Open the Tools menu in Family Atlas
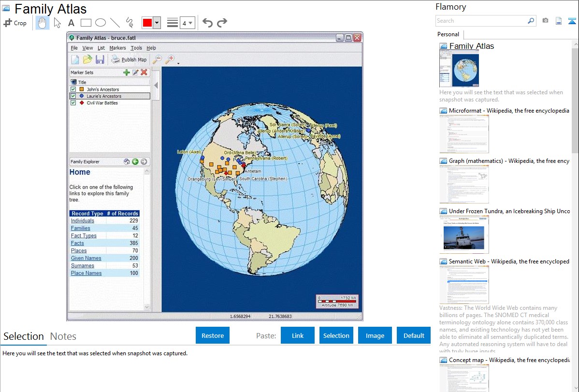Screen dimensions: 579x392 tap(136, 48)
